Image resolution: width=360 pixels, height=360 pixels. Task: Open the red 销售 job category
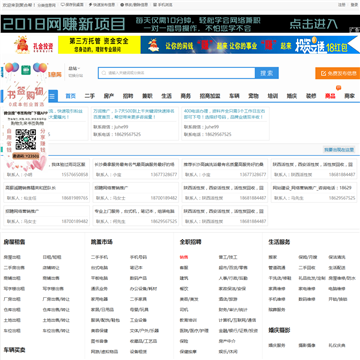click(x=184, y=257)
